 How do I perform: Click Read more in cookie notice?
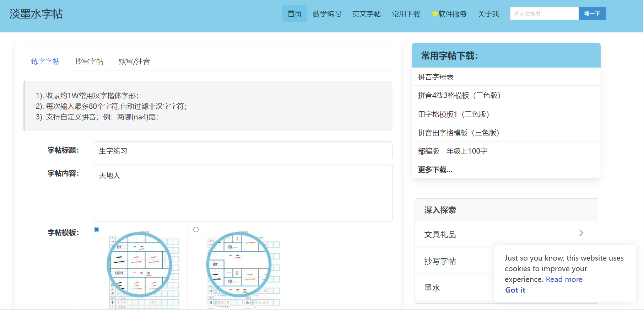tap(564, 279)
